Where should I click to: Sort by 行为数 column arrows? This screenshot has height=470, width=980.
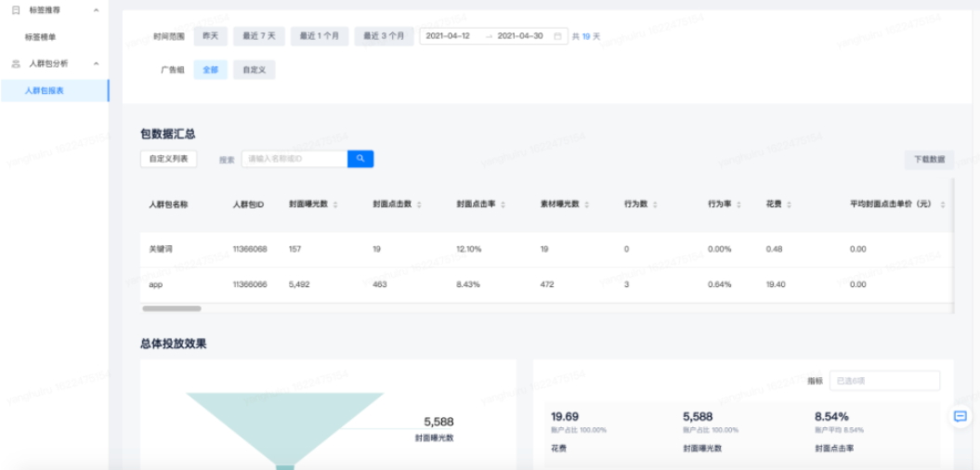point(656,204)
